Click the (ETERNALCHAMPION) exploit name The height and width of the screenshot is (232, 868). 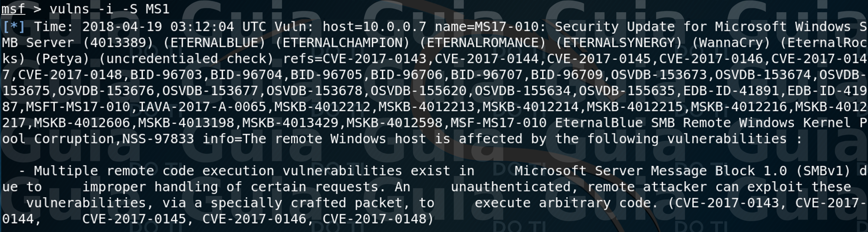tap(342, 43)
